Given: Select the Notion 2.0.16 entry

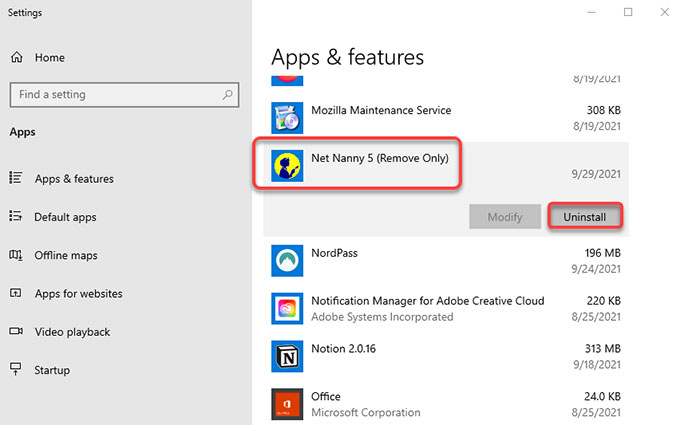Looking at the screenshot, I should pos(446,356).
